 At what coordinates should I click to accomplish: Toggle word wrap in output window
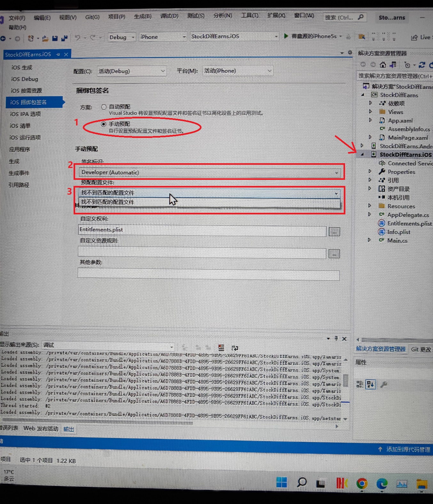235,348
